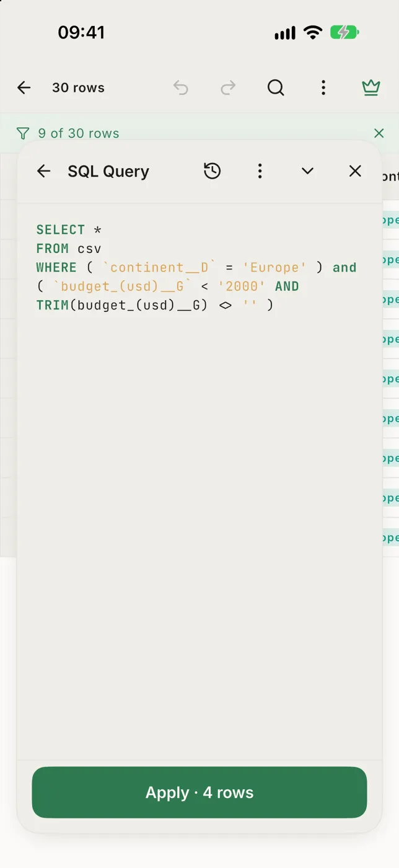
Task: Open the top bar three-dot menu
Action: [323, 88]
